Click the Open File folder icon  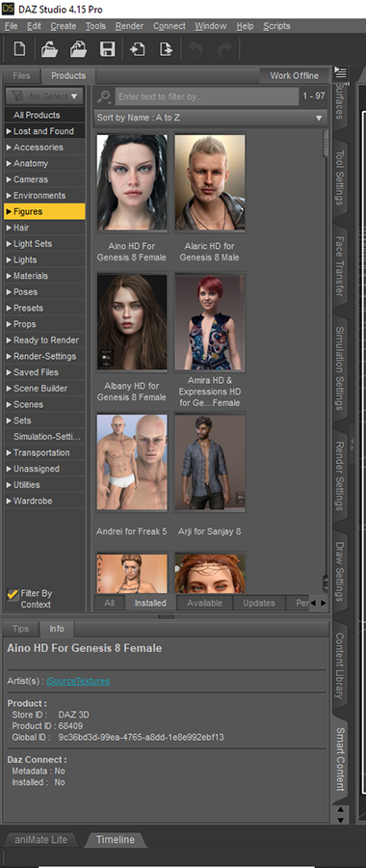(x=50, y=49)
